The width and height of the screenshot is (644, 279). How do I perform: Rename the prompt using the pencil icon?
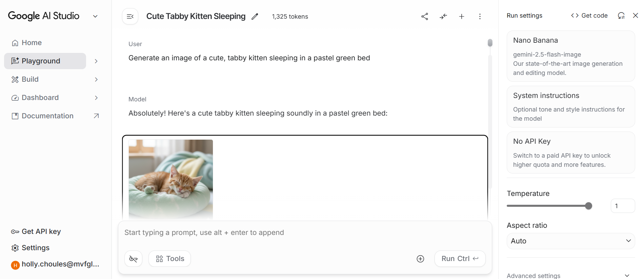tap(255, 16)
